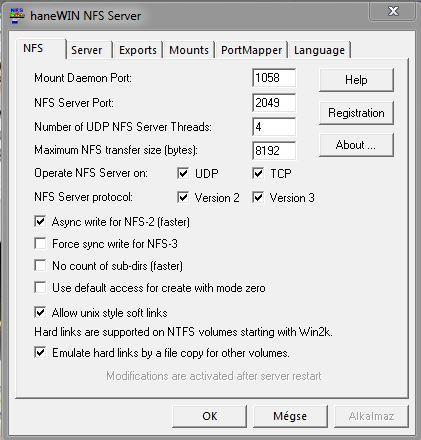This screenshot has width=421, height=440.
Task: Select the Language tab
Action: coord(319,50)
